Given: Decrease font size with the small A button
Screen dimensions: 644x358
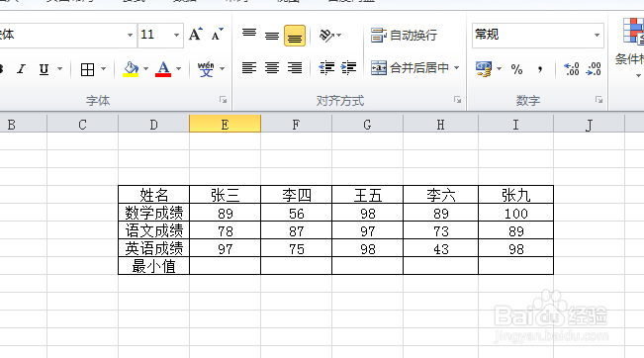Looking at the screenshot, I should [x=218, y=35].
